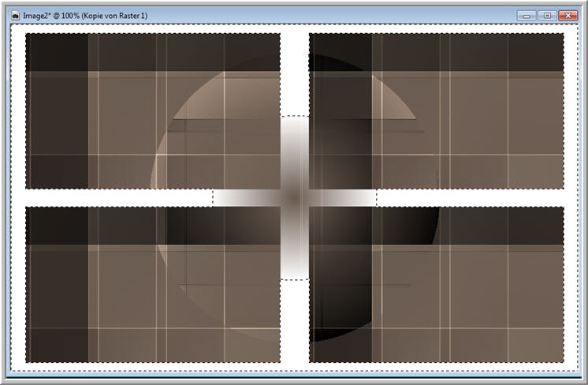Click the title text "Image2* @ 100% (Kopie von Raster 1)"
This screenshot has width=588, height=385.
[x=85, y=16]
